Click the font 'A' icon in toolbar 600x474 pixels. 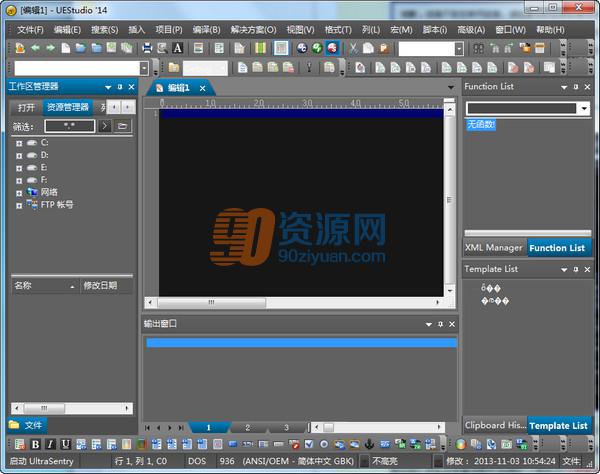[x=178, y=48]
